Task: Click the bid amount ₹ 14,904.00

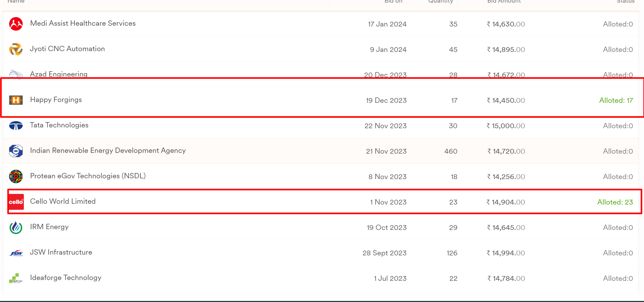Action: pos(506,202)
